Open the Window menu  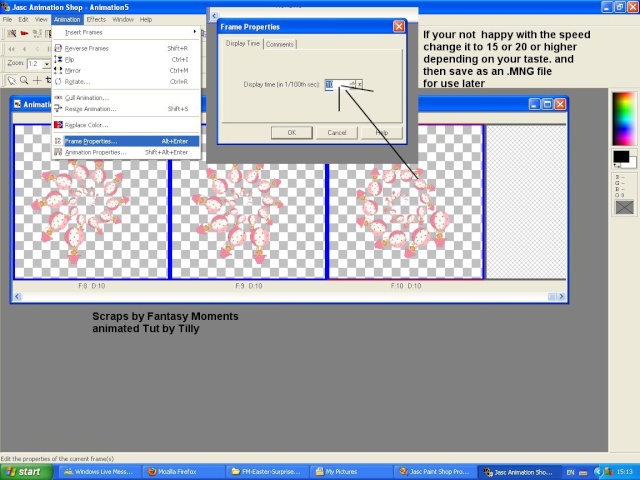[123, 19]
